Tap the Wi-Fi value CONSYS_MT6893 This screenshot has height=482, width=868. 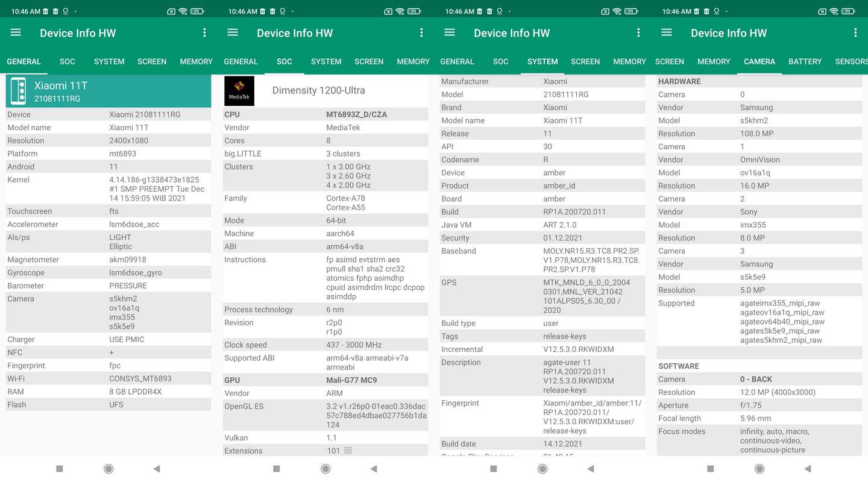point(140,379)
